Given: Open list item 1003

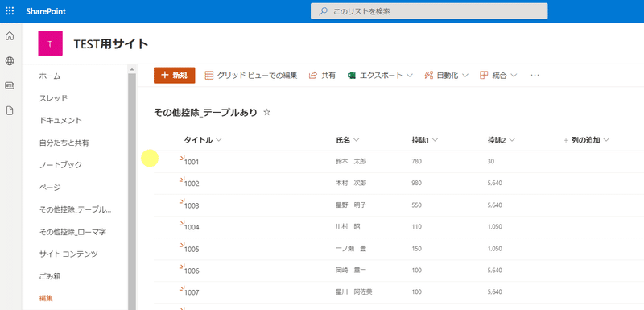Looking at the screenshot, I should pyautogui.click(x=192, y=205).
